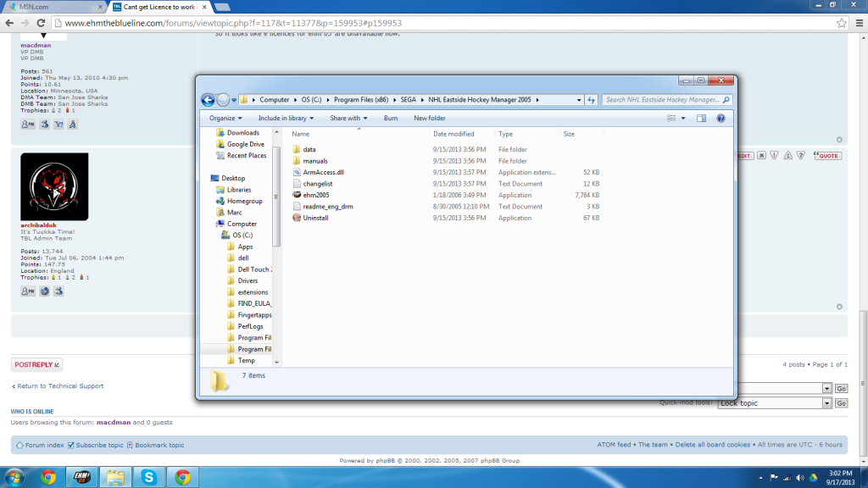
Task: Click the Chrome address bar URL
Action: tap(233, 23)
